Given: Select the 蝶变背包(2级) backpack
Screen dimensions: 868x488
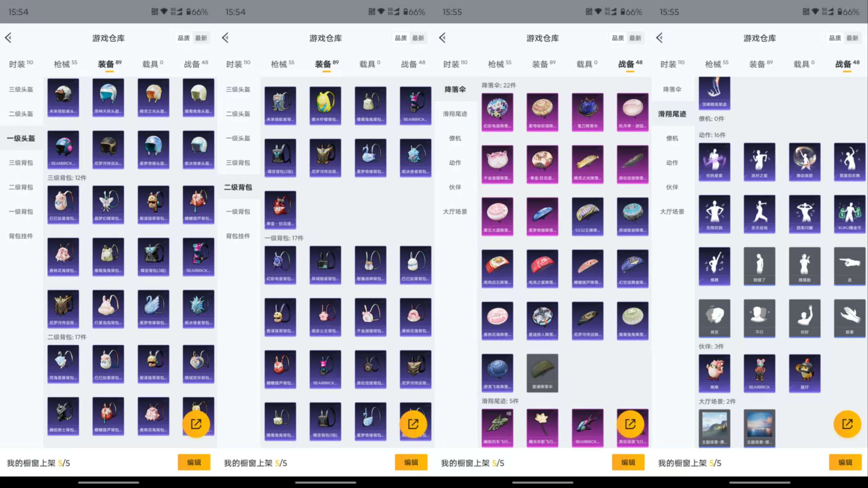Looking at the screenshot, I should click(280, 158).
